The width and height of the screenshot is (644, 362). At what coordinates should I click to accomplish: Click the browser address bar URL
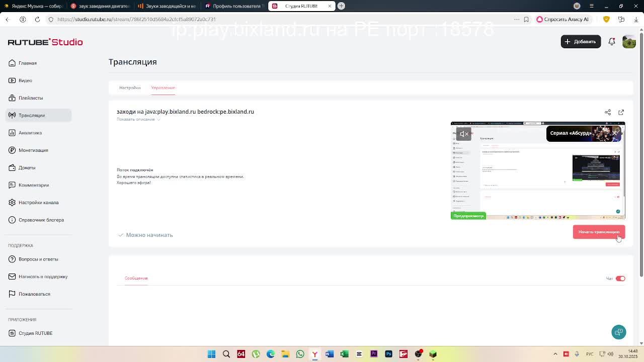pos(136,19)
